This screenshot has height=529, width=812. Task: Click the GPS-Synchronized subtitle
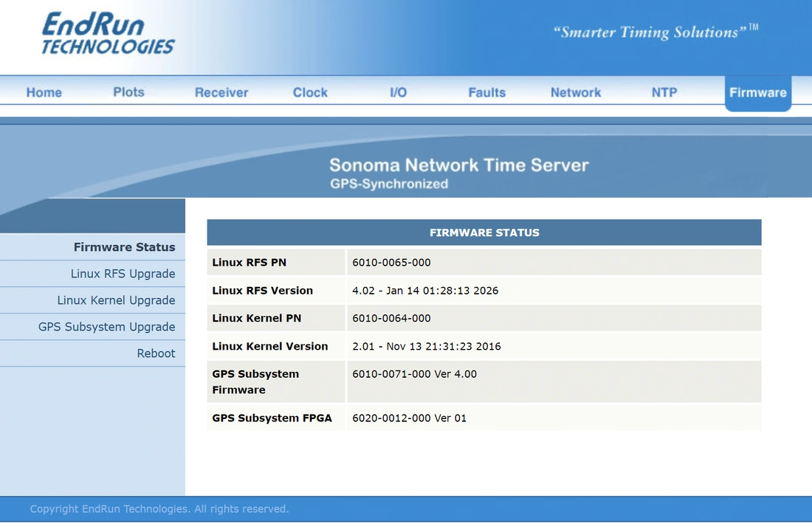[389, 184]
